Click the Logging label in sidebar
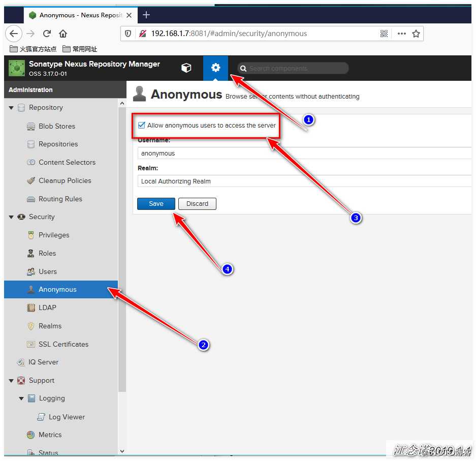 pos(52,398)
